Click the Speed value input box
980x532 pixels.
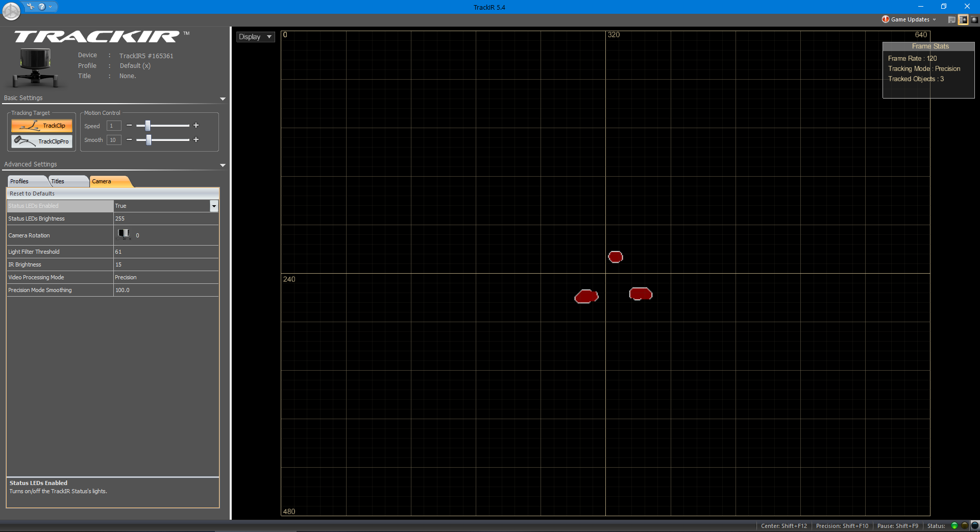pyautogui.click(x=114, y=126)
